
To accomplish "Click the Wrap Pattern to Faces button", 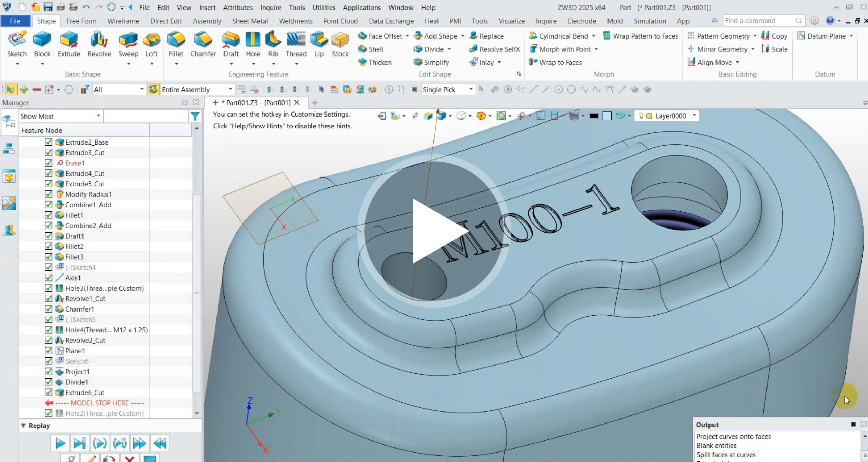I will point(645,36).
